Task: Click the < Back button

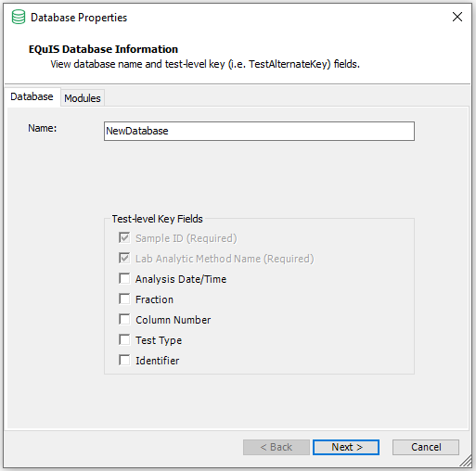Action: (x=277, y=447)
